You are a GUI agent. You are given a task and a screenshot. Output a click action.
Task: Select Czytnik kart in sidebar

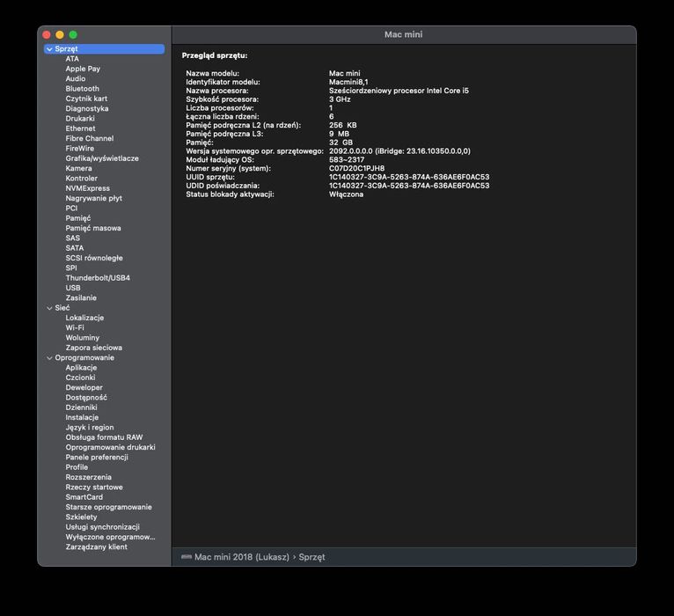point(86,99)
